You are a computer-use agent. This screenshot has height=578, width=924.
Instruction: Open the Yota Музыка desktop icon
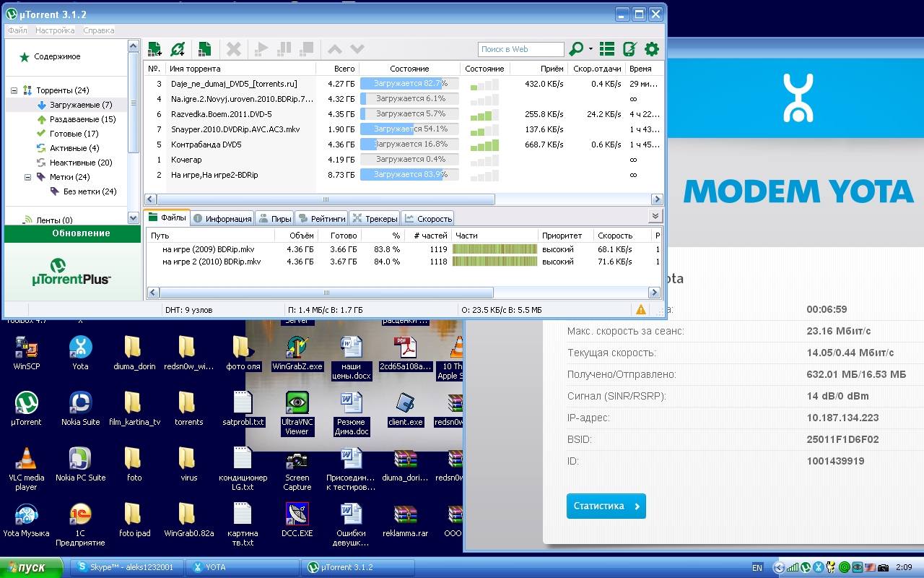click(x=27, y=520)
